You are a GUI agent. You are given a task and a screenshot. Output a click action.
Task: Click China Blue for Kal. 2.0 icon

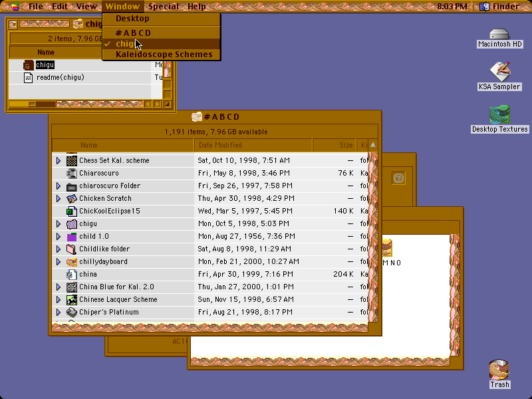point(72,287)
